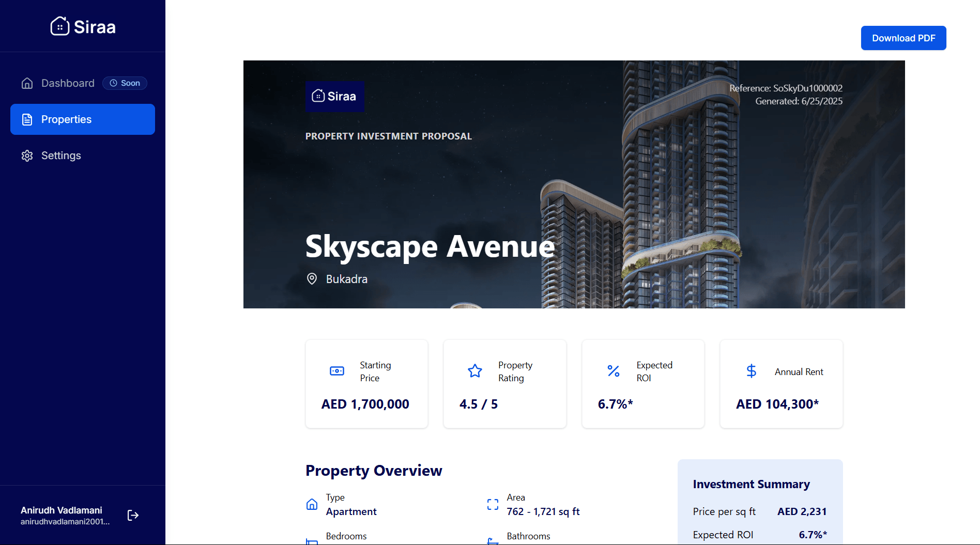Image resolution: width=980 pixels, height=545 pixels.
Task: Click the Siraa logo on the proposal banner
Action: click(335, 97)
